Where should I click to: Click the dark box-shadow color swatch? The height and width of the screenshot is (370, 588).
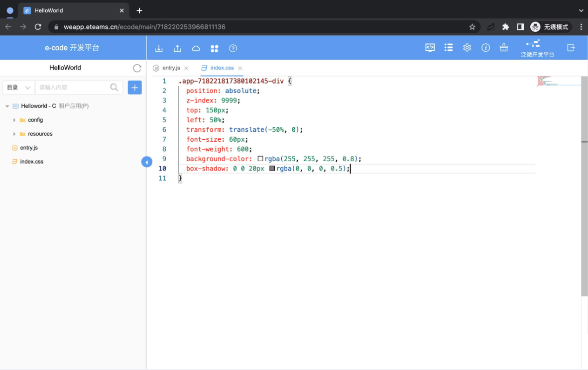click(x=272, y=169)
